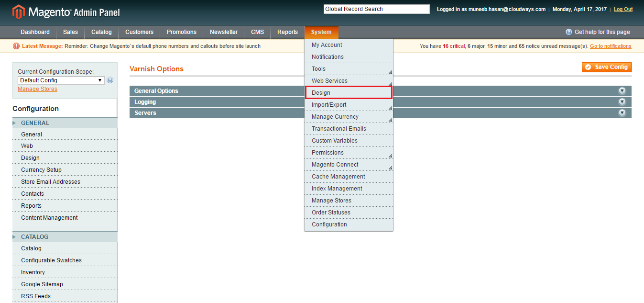The height and width of the screenshot is (303, 644).
Task: Select Manage Stores in the System menu
Action: pos(349,201)
